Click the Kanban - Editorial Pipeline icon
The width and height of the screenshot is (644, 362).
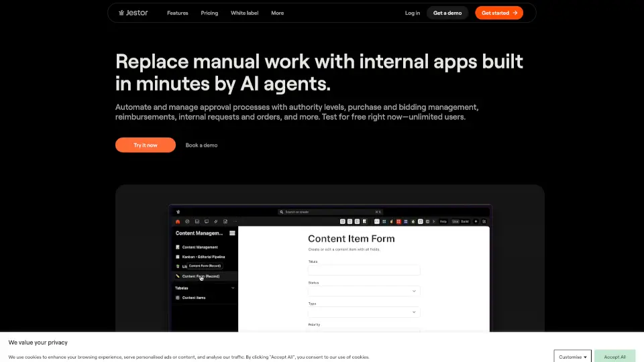pos(177,257)
